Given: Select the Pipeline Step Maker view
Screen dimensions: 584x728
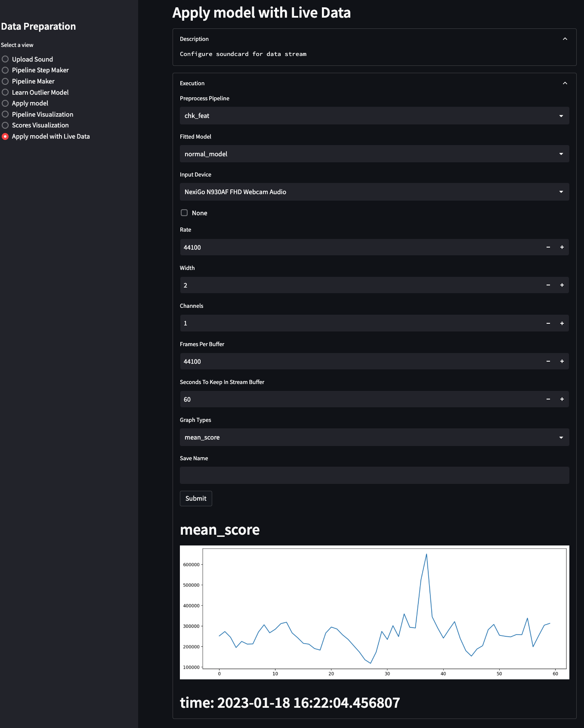Looking at the screenshot, I should click(35, 70).
